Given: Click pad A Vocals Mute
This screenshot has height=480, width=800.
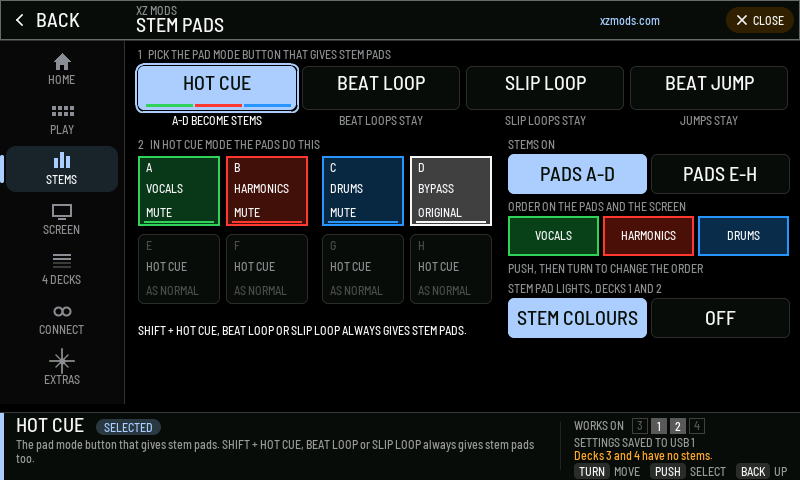Looking at the screenshot, I should click(179, 191).
